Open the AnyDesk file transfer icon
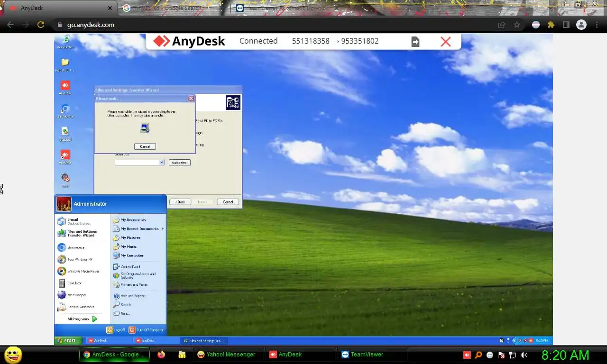This screenshot has height=364, width=607. click(x=415, y=42)
